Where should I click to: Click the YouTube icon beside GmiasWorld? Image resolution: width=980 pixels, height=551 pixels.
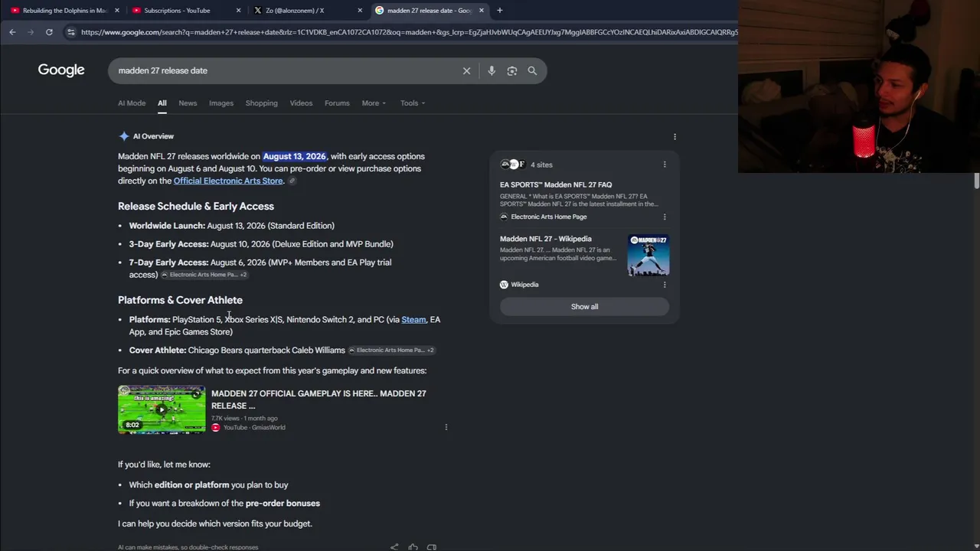coord(216,428)
